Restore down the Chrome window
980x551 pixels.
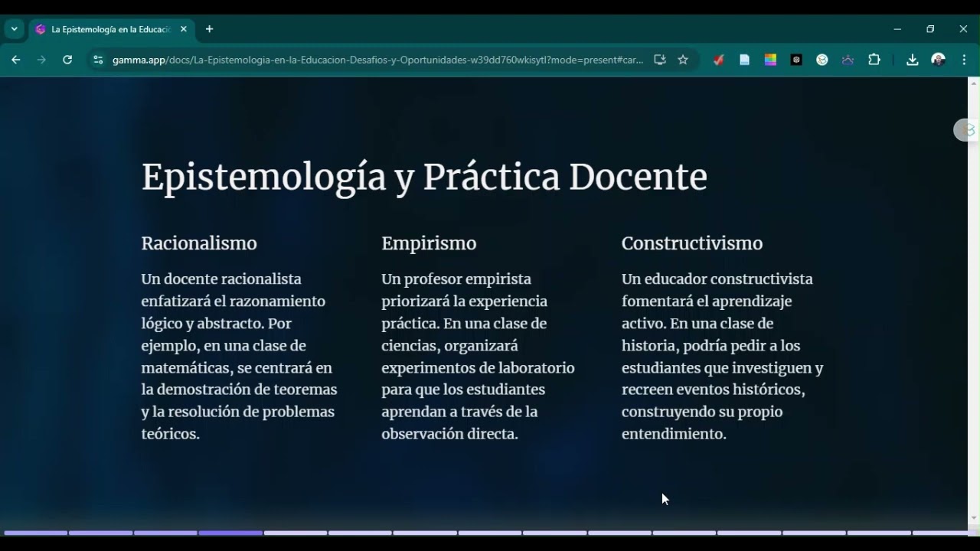click(930, 29)
